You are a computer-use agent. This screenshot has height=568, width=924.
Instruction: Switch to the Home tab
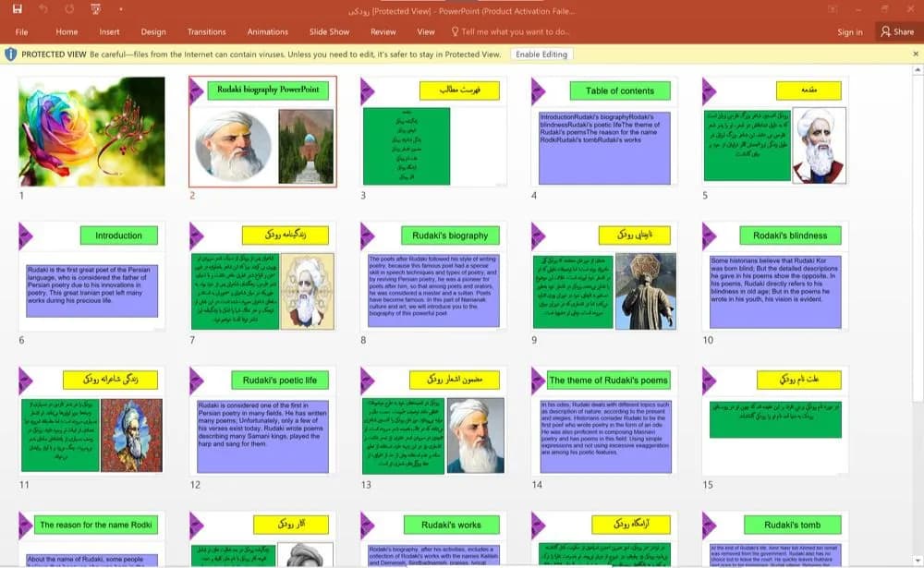pyautogui.click(x=67, y=31)
